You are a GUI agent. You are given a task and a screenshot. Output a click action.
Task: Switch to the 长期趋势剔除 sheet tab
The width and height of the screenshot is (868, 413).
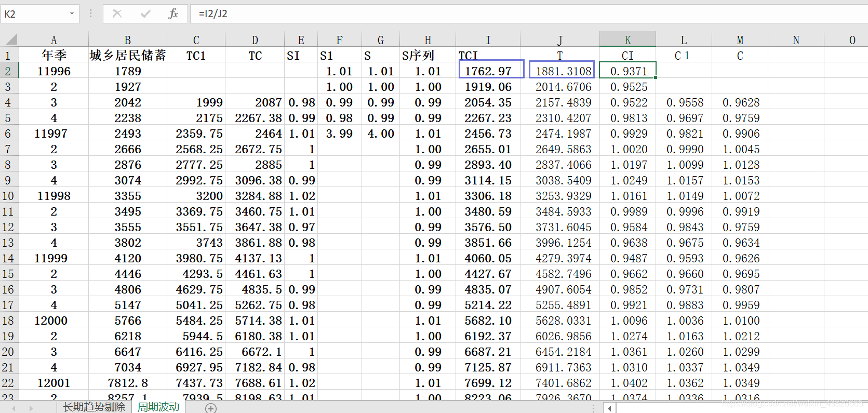(94, 407)
